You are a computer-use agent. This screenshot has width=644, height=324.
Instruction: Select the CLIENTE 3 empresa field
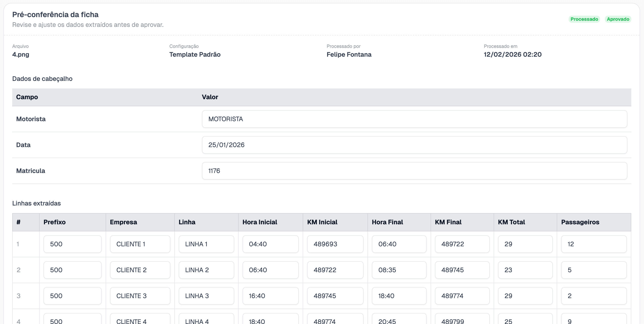(x=140, y=296)
